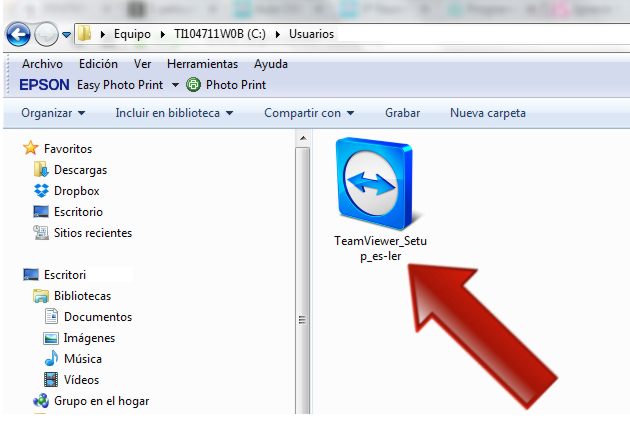Select Equipo in the address breadcrumb
The height and width of the screenshot is (447, 630).
click(x=132, y=34)
